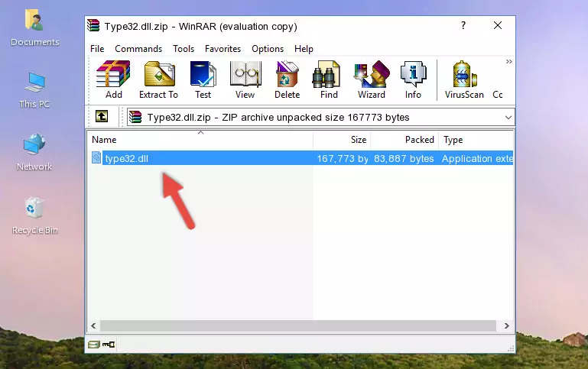Sort by the Name column header
588x369 pixels.
pyautogui.click(x=200, y=140)
